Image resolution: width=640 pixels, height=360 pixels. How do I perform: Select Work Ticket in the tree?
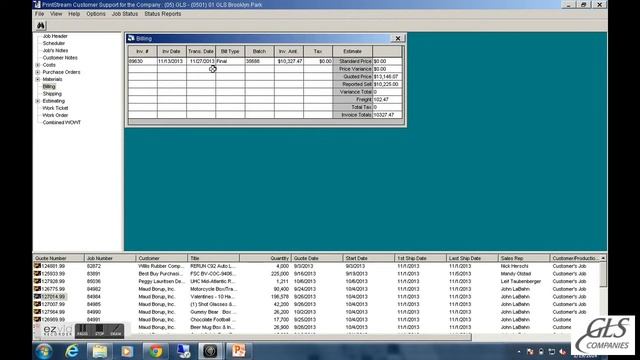click(x=56, y=108)
